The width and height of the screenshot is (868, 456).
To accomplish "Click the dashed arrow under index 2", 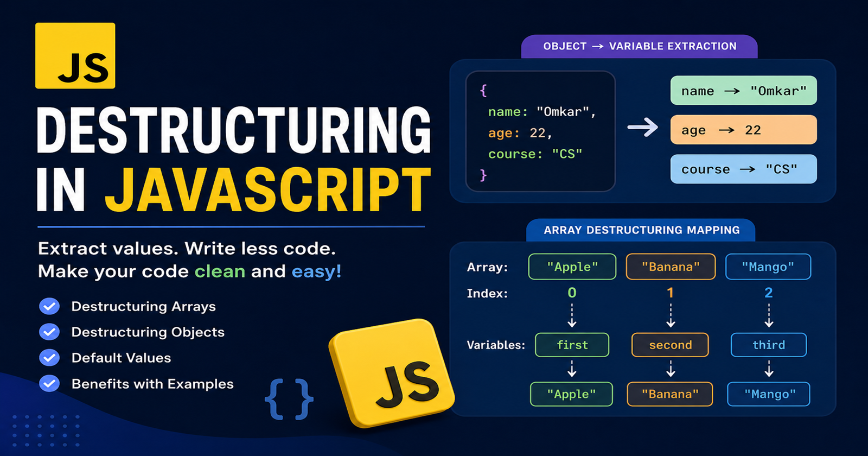I will [769, 315].
